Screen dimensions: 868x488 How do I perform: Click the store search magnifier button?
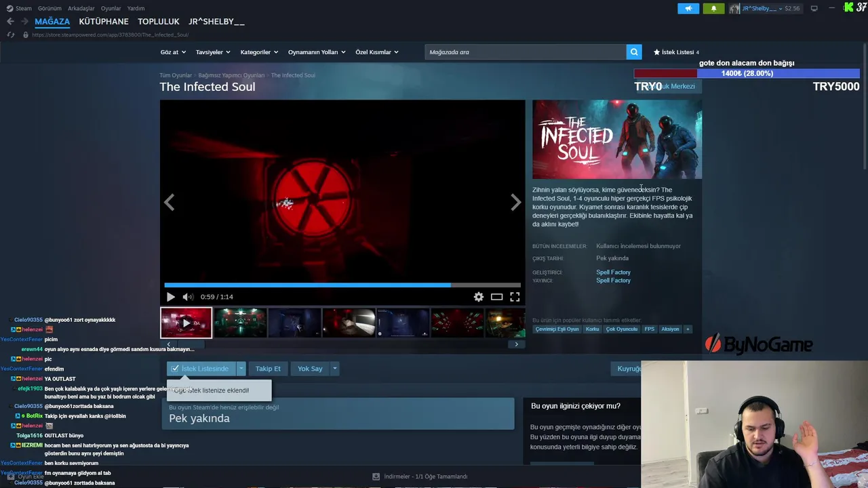[x=634, y=52]
